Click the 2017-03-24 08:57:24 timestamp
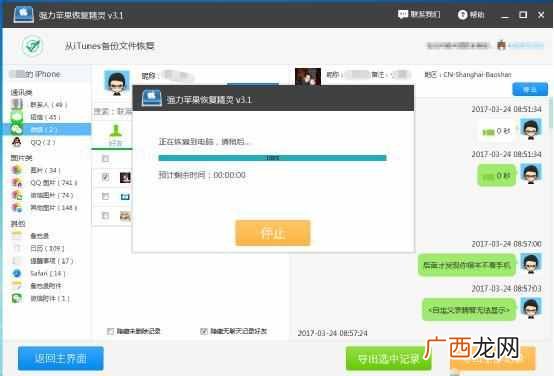Image resolution: width=554 pixels, height=376 pixels. point(332,333)
